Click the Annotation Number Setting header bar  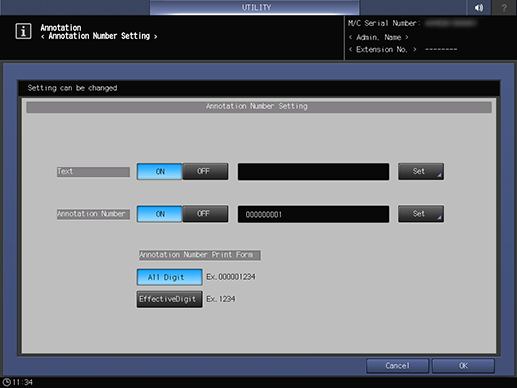pyautogui.click(x=259, y=107)
